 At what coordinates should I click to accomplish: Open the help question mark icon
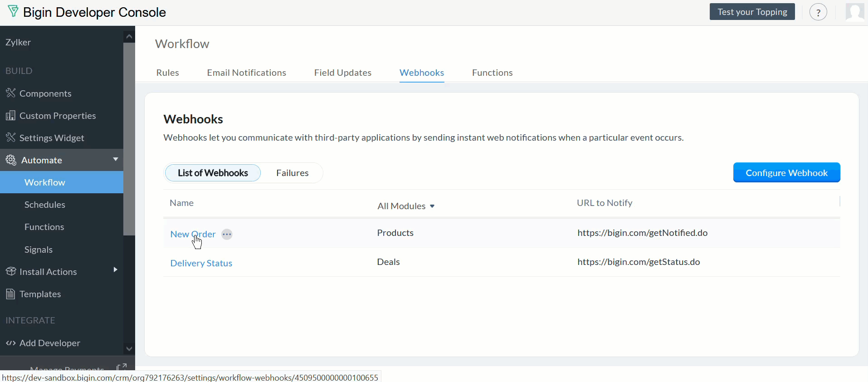[x=818, y=12]
